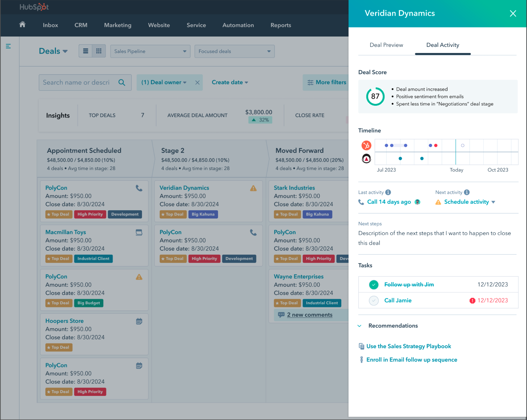The width and height of the screenshot is (527, 420).
Task: Click the red dot on the timeline
Action: click(x=436, y=145)
